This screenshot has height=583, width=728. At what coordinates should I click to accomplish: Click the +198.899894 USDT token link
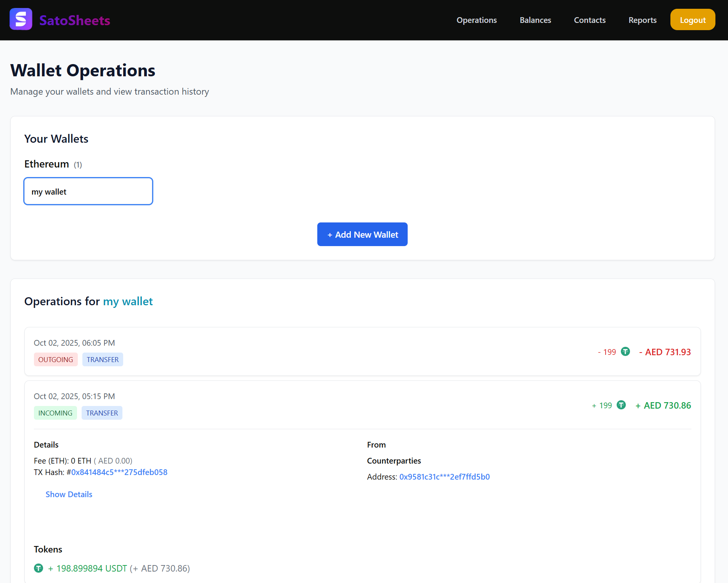pos(87,568)
